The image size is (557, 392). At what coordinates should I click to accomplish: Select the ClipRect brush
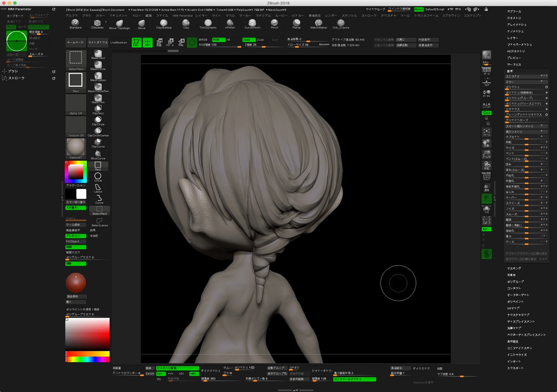point(98,110)
